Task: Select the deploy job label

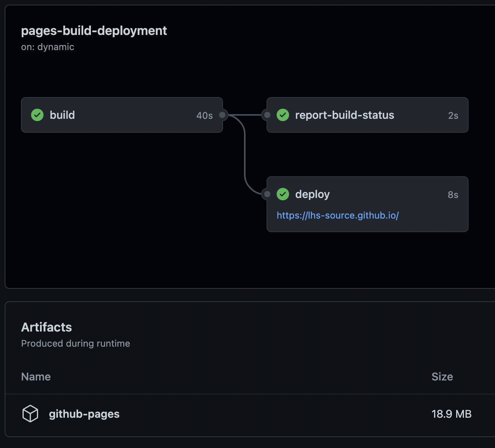Action: [312, 194]
